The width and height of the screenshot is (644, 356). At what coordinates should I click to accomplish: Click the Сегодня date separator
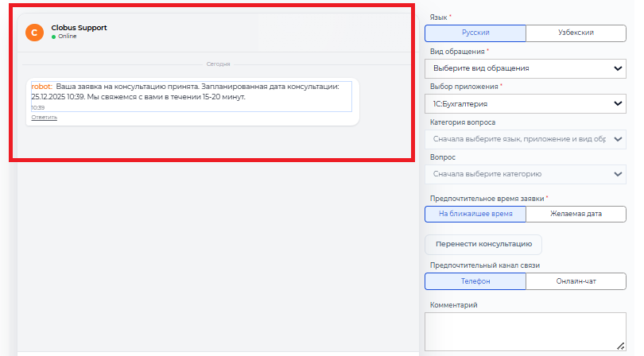pos(218,63)
